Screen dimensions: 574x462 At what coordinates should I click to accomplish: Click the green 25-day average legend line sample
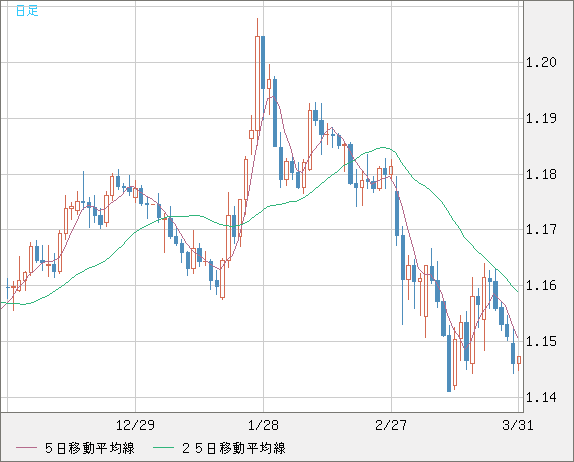pos(163,448)
